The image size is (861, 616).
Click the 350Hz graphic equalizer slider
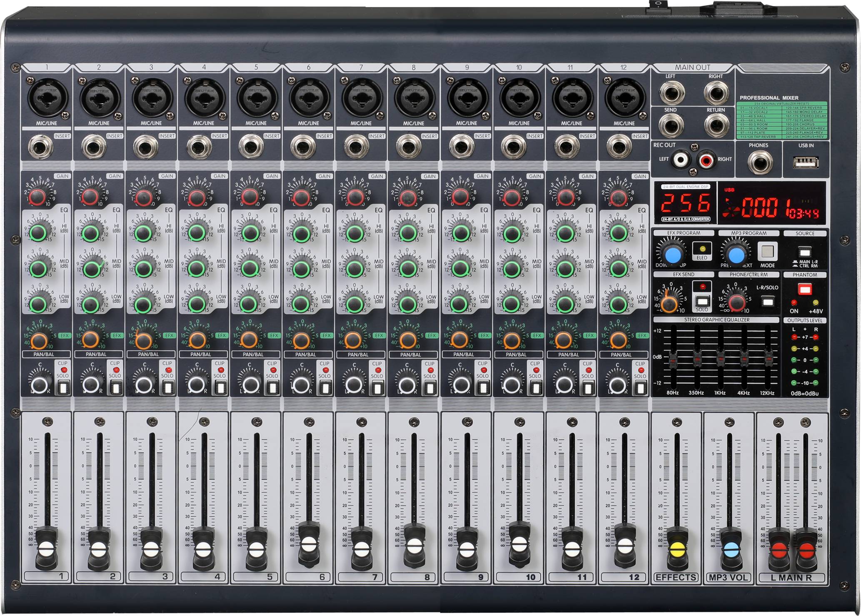(697, 359)
